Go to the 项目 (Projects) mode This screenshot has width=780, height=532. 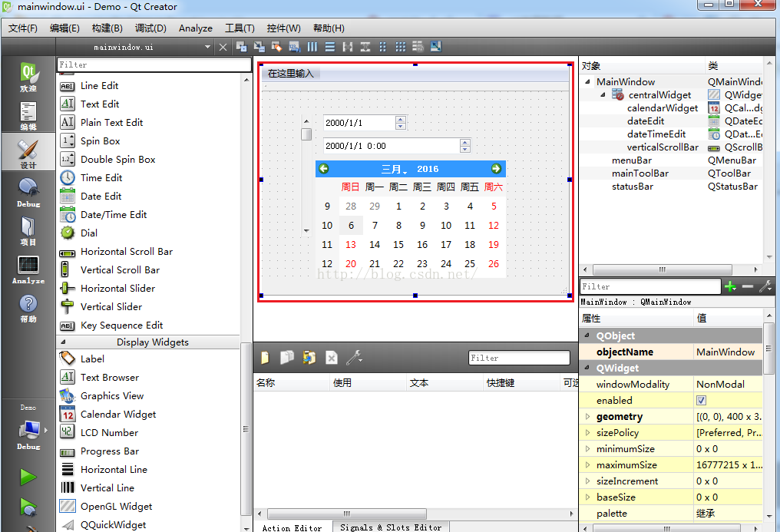pos(28,231)
